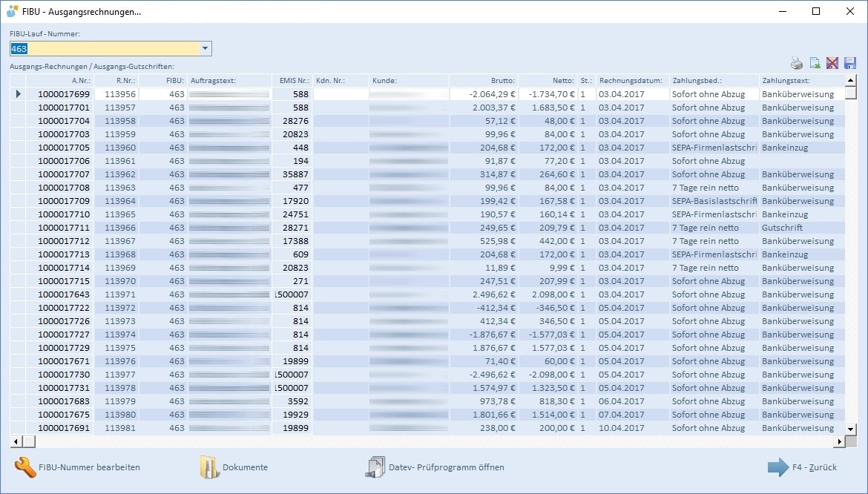Click R.Nr. cell 113959

116,134
